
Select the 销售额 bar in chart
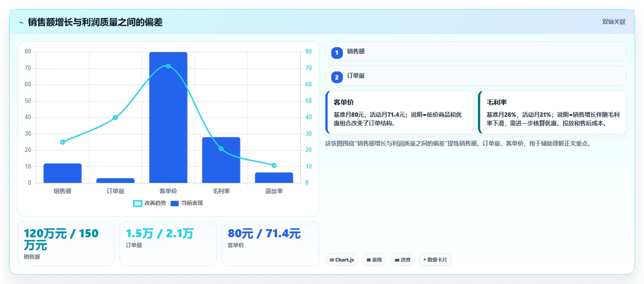click(62, 173)
